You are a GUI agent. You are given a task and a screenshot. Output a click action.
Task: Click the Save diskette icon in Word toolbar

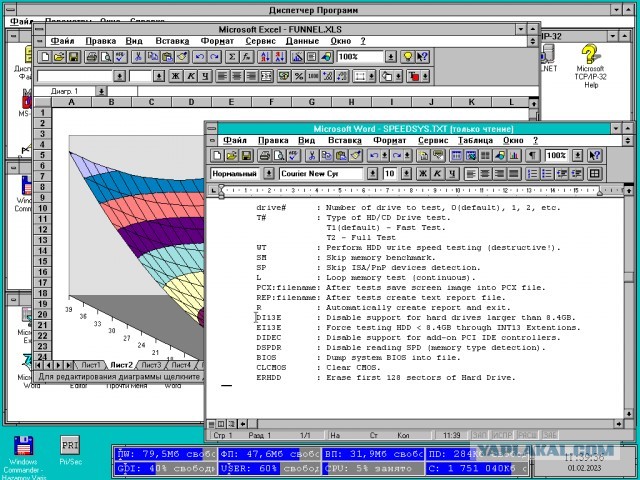(x=246, y=156)
